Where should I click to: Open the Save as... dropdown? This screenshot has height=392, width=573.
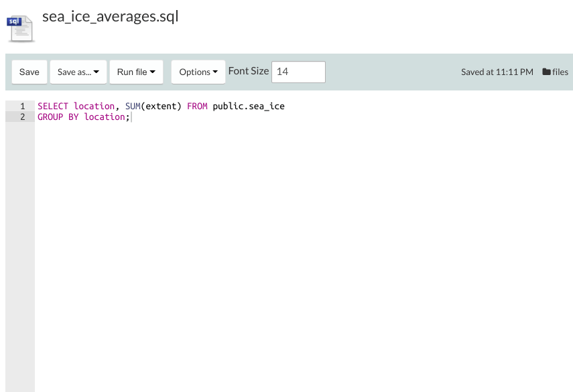pyautogui.click(x=78, y=72)
